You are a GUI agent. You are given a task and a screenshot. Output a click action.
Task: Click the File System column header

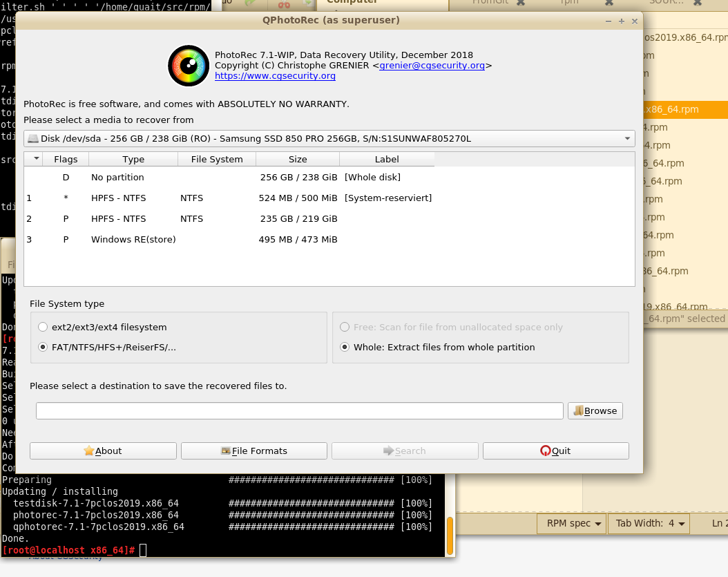click(217, 159)
